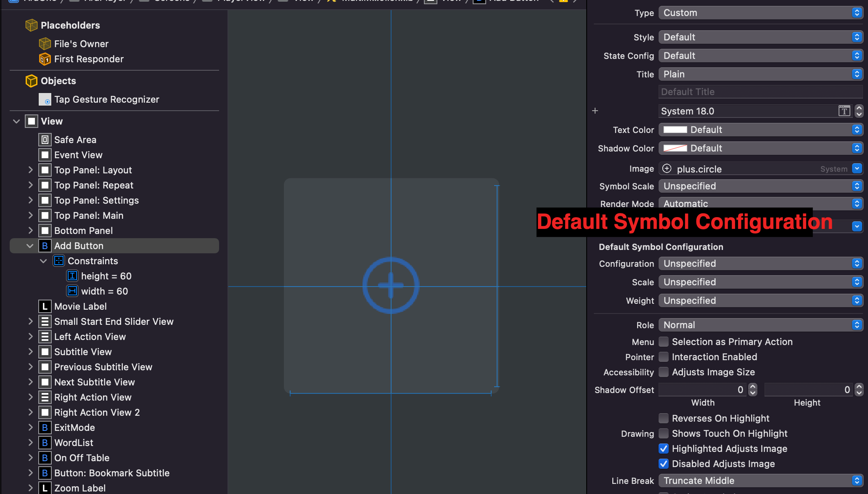Uncheck Highlighted Adjusts Image
Image resolution: width=868 pixels, height=494 pixels.
point(664,449)
